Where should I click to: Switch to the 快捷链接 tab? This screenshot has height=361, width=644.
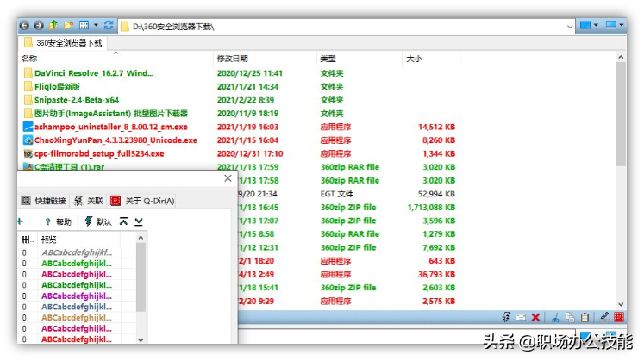click(x=43, y=201)
